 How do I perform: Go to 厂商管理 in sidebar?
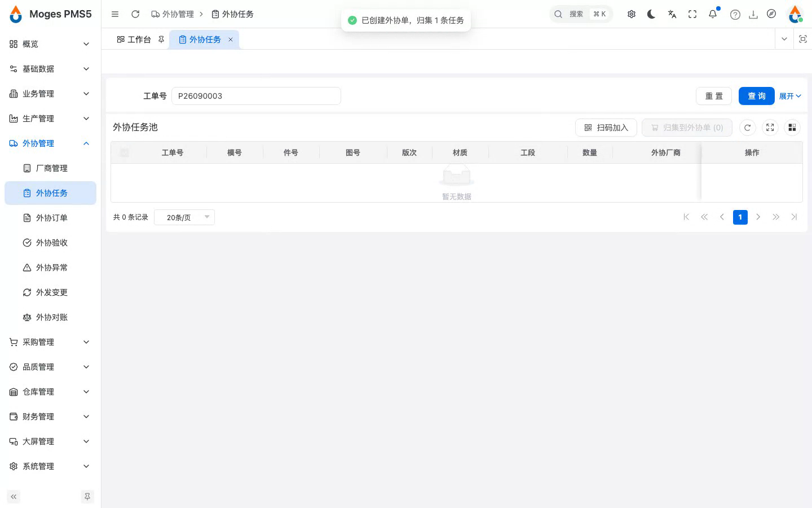pyautogui.click(x=50, y=168)
